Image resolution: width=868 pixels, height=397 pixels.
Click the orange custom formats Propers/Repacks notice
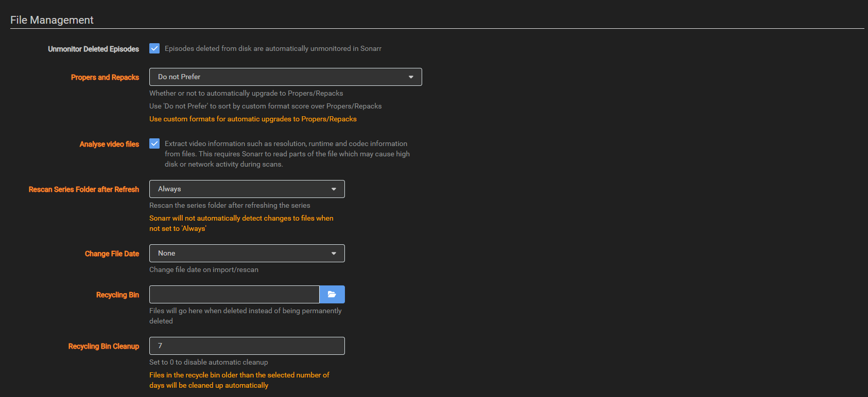click(x=253, y=119)
